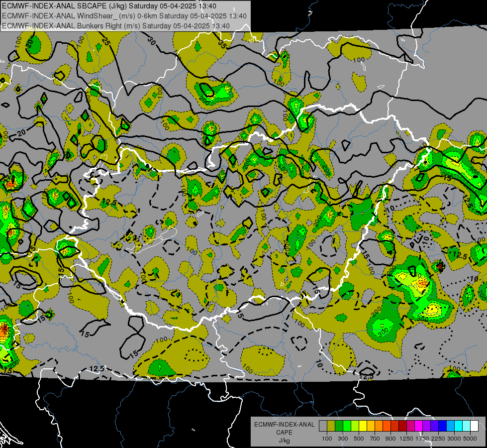Click the ECMWF-INDEX-ANAL legend label

click(284, 425)
